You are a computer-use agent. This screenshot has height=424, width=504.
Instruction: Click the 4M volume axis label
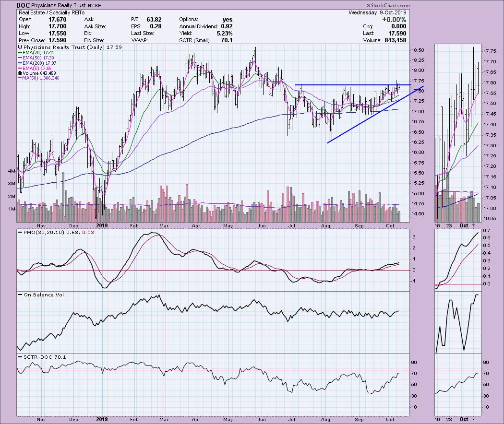[11, 171]
